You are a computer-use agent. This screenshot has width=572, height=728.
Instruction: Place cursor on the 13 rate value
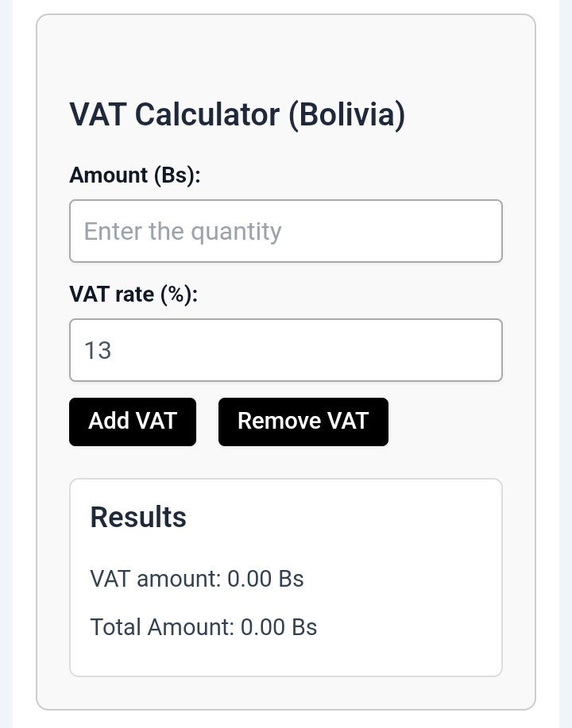coord(98,351)
